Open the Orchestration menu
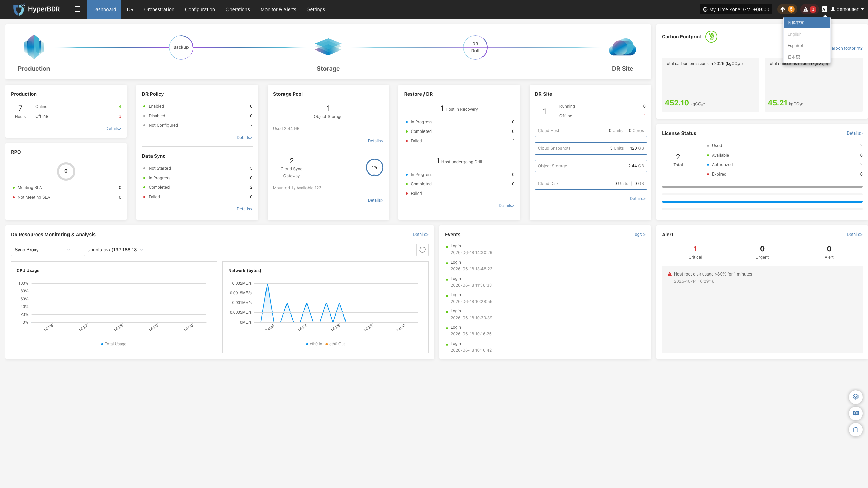The image size is (868, 488). point(159,9)
